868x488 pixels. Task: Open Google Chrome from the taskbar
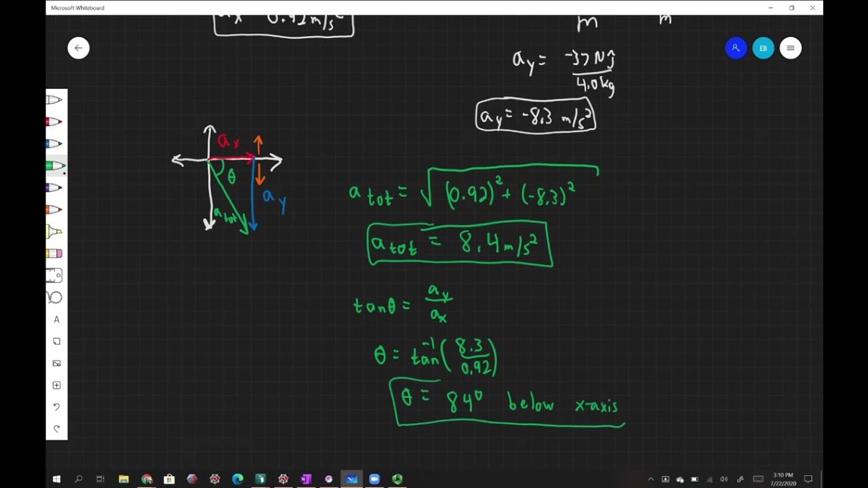pos(146,479)
